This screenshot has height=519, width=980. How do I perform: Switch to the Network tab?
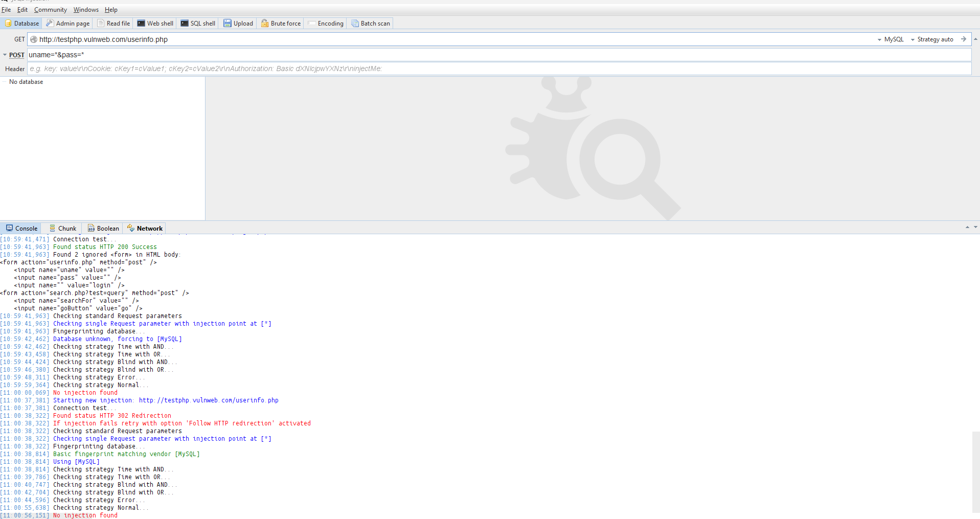pyautogui.click(x=145, y=228)
